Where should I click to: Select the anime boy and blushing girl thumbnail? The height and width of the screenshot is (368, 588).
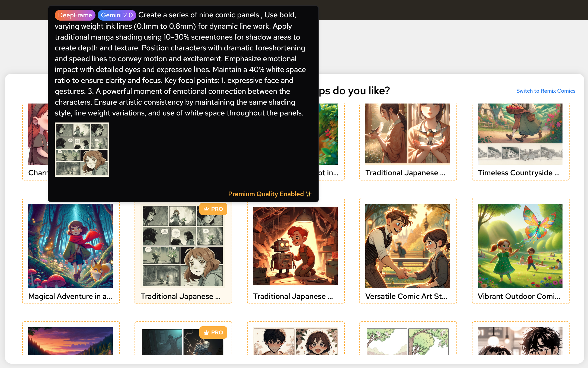pos(295,341)
